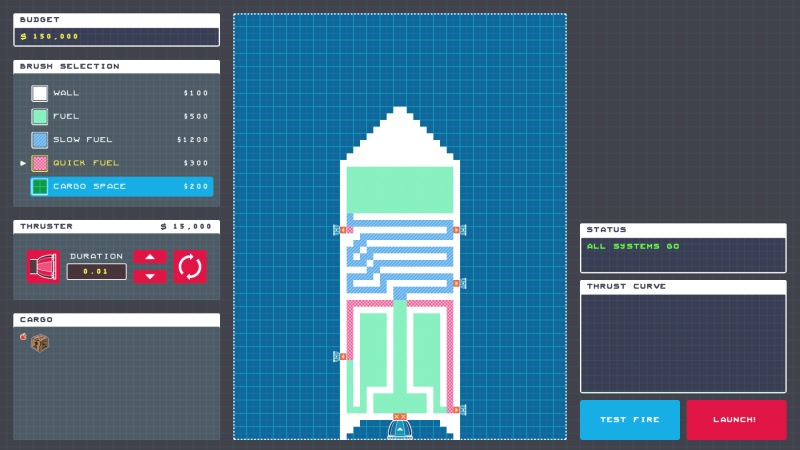Increase thruster duration with up arrow
Screen dimensions: 800x450
pos(150,257)
